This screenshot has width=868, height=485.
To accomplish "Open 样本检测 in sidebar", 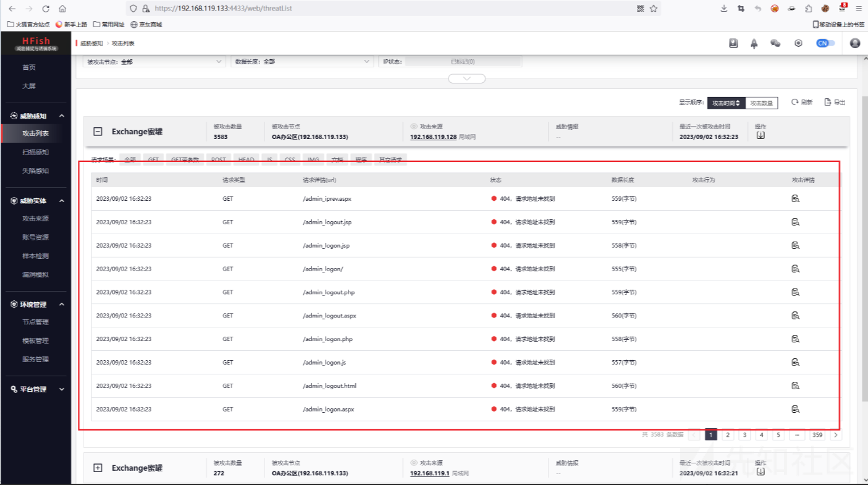I will coord(35,256).
